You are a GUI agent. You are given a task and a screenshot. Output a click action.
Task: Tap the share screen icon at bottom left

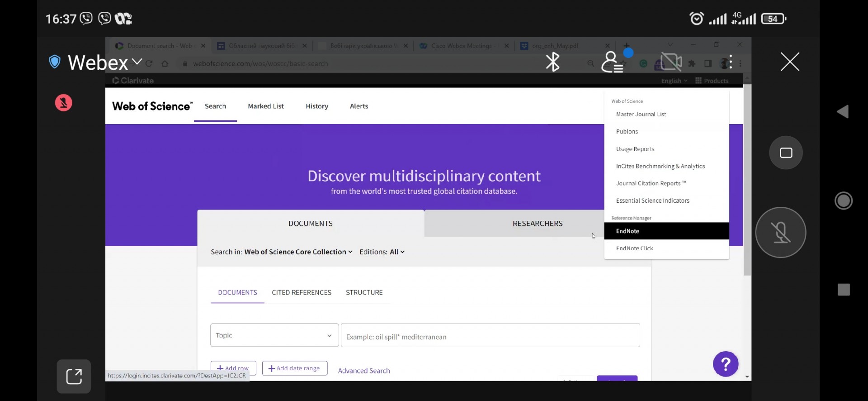74,377
